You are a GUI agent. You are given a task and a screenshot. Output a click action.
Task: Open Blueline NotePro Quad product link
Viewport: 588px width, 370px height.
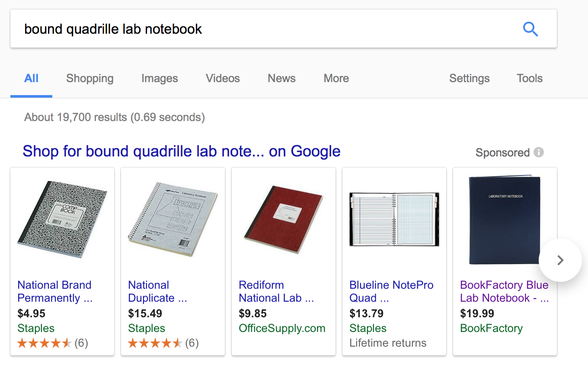(x=391, y=291)
